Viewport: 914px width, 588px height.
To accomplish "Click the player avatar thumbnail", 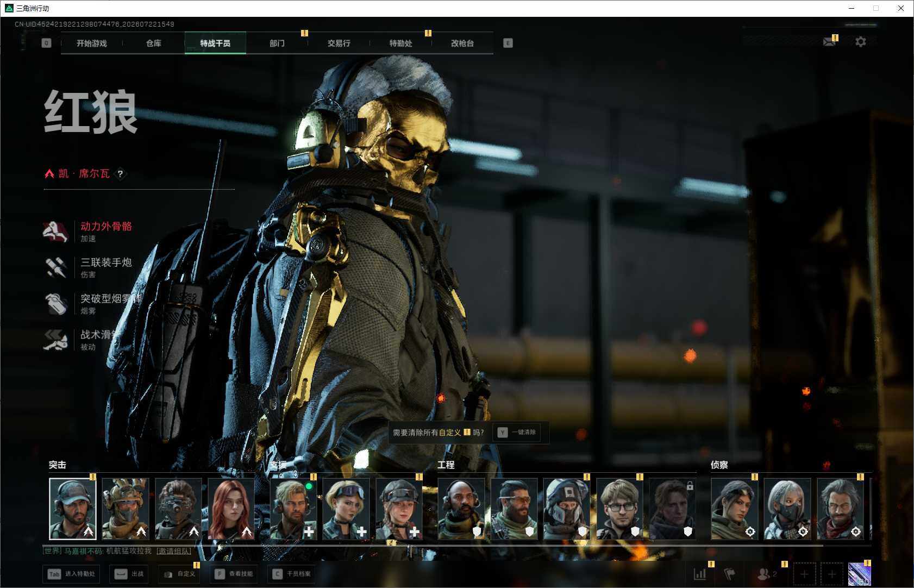I will pos(859,574).
